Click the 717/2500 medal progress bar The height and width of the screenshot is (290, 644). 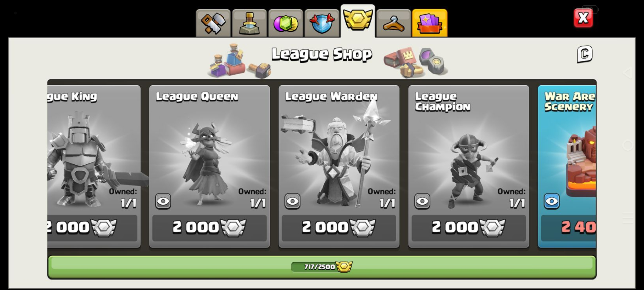click(x=322, y=267)
